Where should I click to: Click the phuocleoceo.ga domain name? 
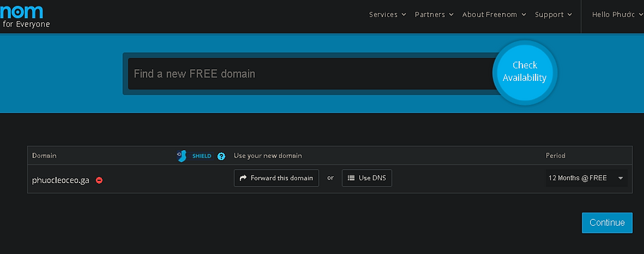click(x=60, y=180)
